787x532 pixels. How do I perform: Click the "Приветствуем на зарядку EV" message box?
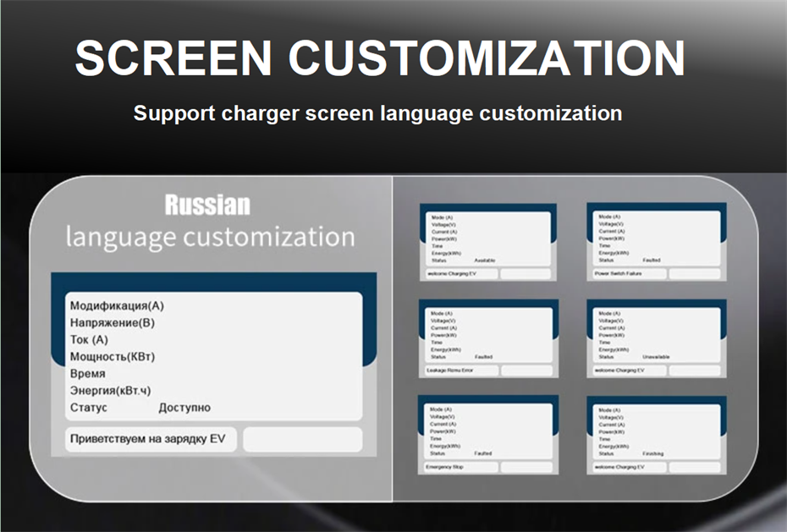151,440
